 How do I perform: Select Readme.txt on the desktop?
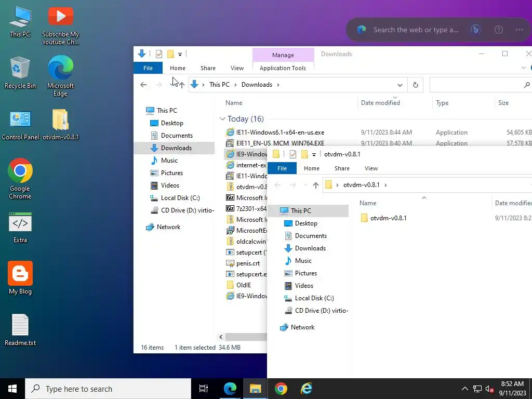(20, 330)
